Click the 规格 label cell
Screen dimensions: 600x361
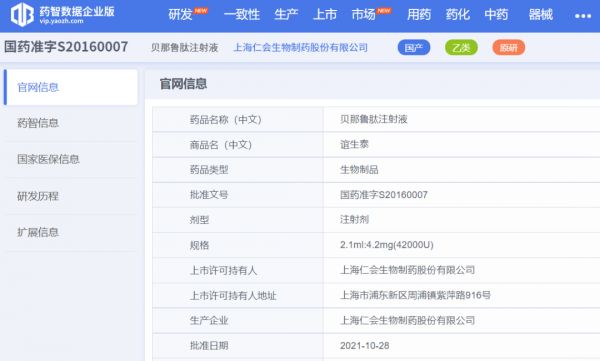coord(238,245)
